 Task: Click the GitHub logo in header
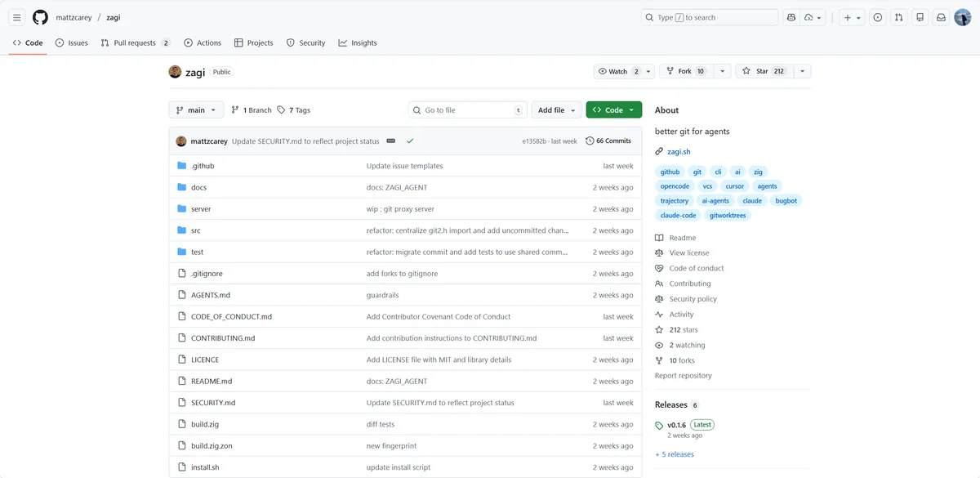coord(40,17)
